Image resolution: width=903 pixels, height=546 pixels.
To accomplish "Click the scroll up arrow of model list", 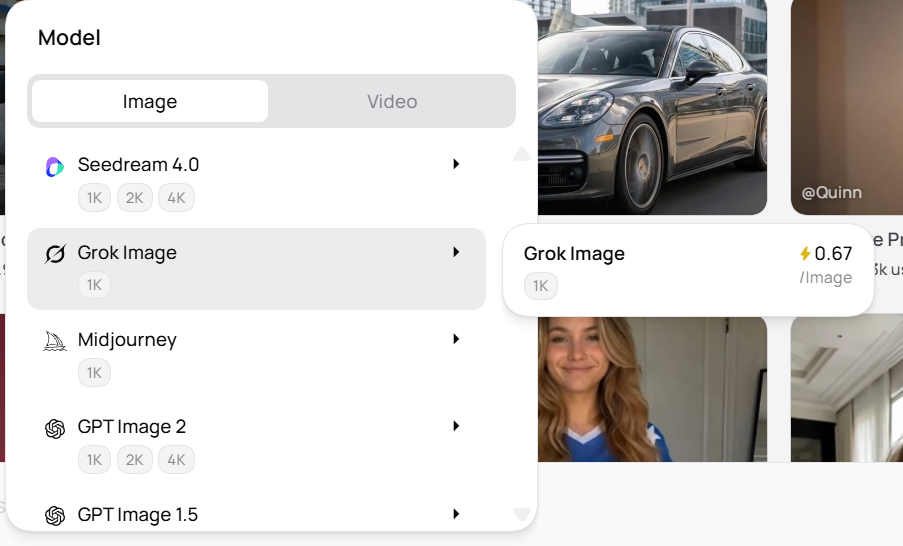I will (522, 154).
